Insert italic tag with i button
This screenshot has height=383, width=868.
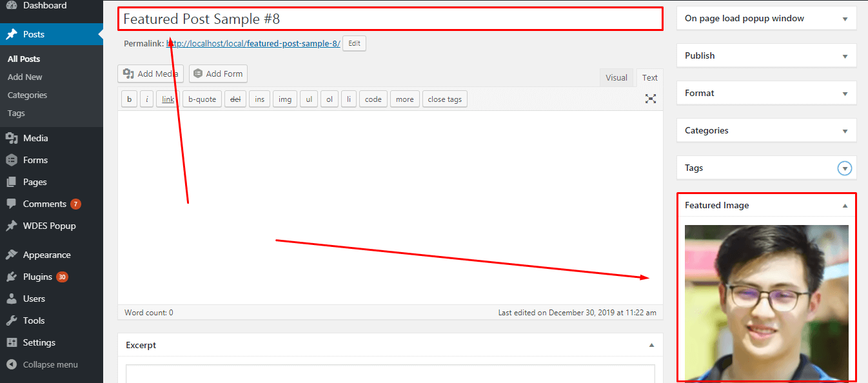click(146, 99)
